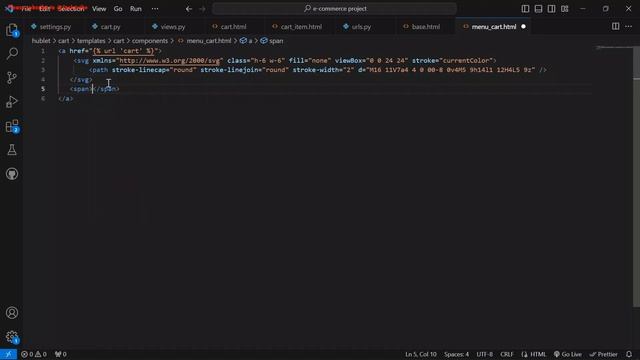Toggle the secondary side bar
Image resolution: width=640 pixels, height=360 pixels.
551,9
